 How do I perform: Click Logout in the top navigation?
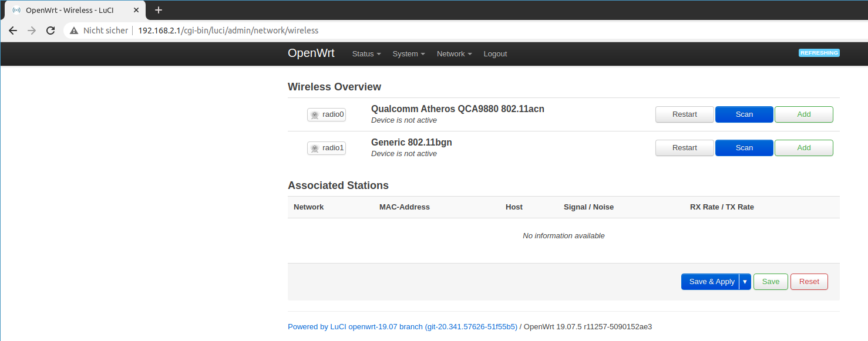[x=495, y=54]
